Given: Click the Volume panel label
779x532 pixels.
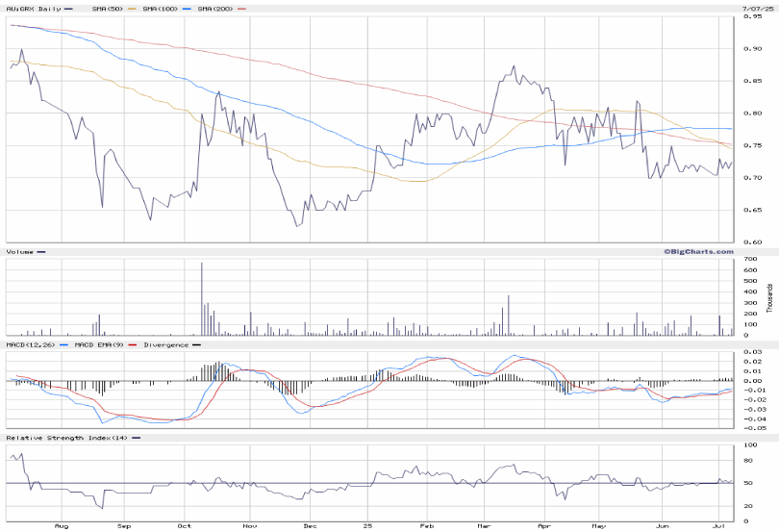Looking at the screenshot, I should (x=20, y=252).
